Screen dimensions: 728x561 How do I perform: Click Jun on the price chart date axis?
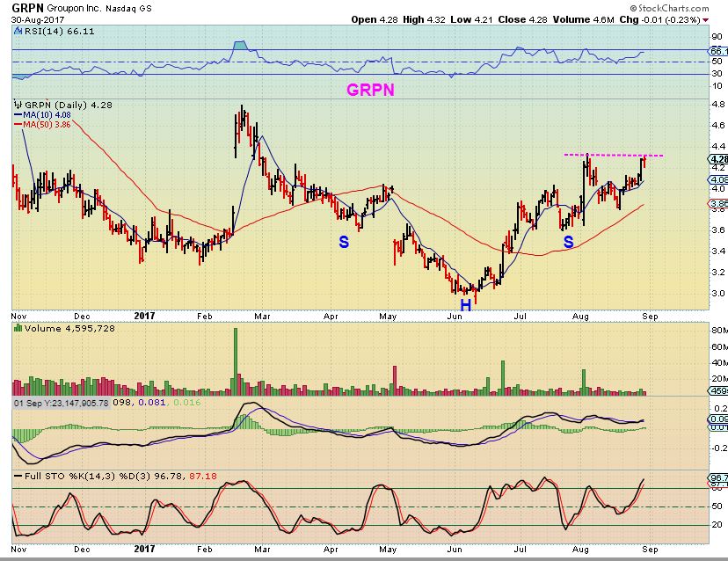pos(455,317)
